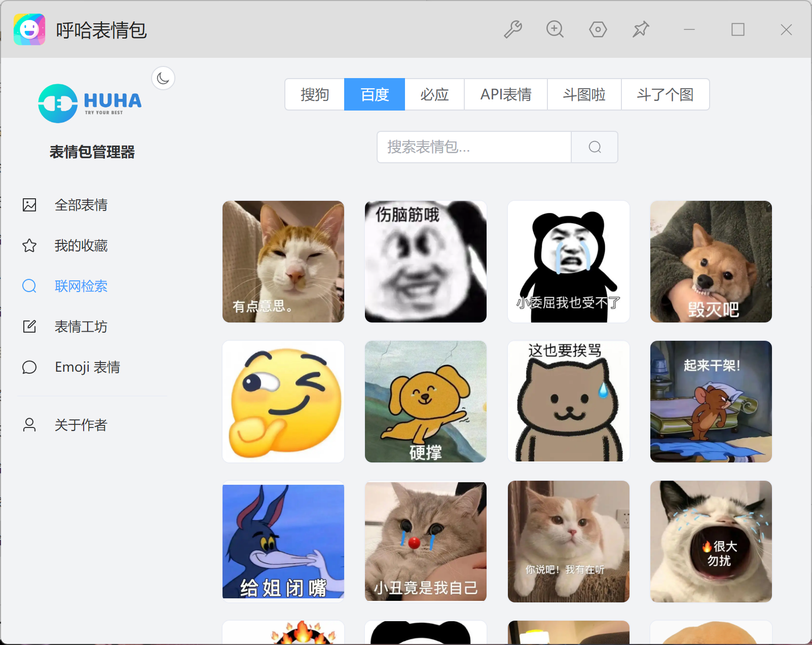Click the HUHA logo in the sidebar
The width and height of the screenshot is (812, 645).
click(90, 103)
